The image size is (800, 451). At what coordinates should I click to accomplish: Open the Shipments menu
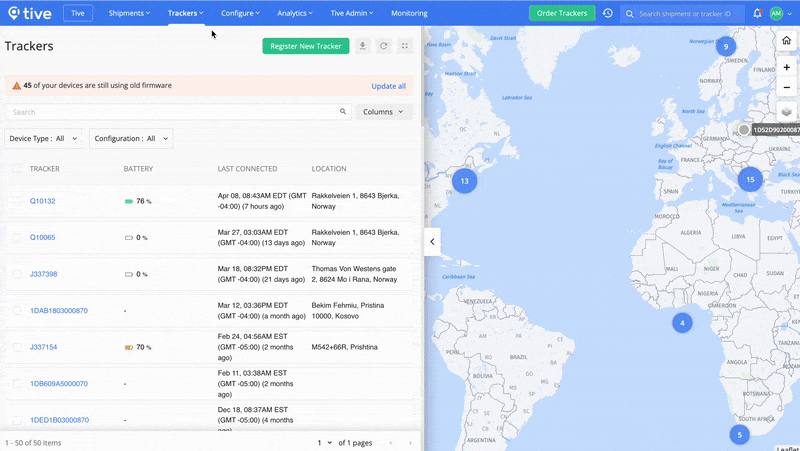[130, 13]
